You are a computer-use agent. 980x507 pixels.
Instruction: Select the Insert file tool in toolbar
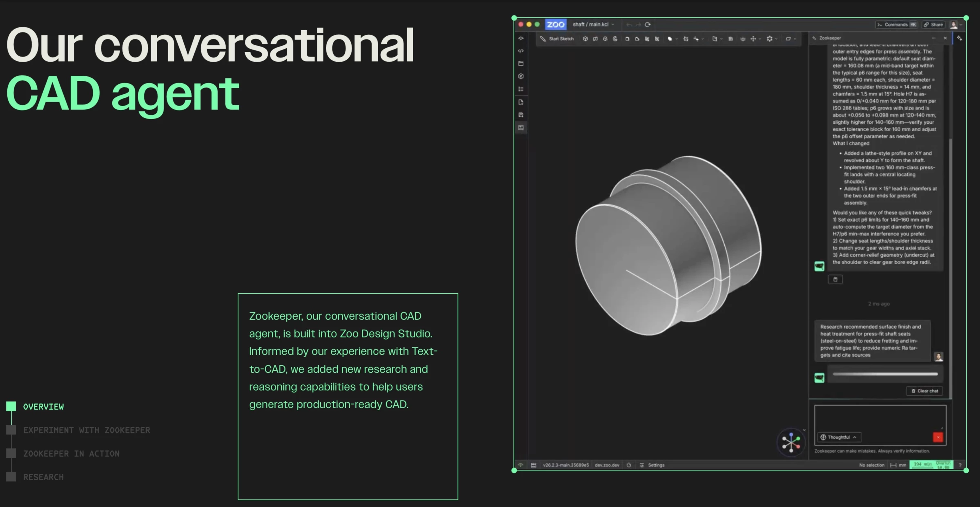click(x=715, y=39)
